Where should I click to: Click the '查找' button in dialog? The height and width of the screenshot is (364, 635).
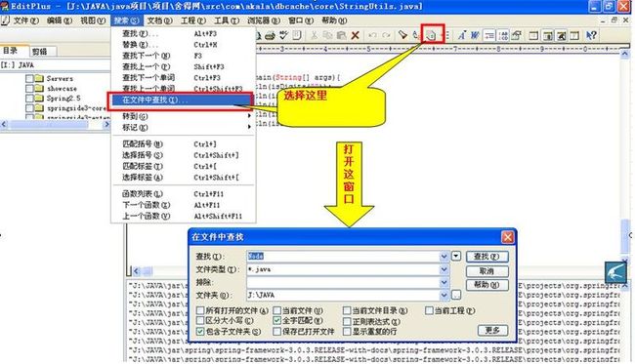(487, 257)
